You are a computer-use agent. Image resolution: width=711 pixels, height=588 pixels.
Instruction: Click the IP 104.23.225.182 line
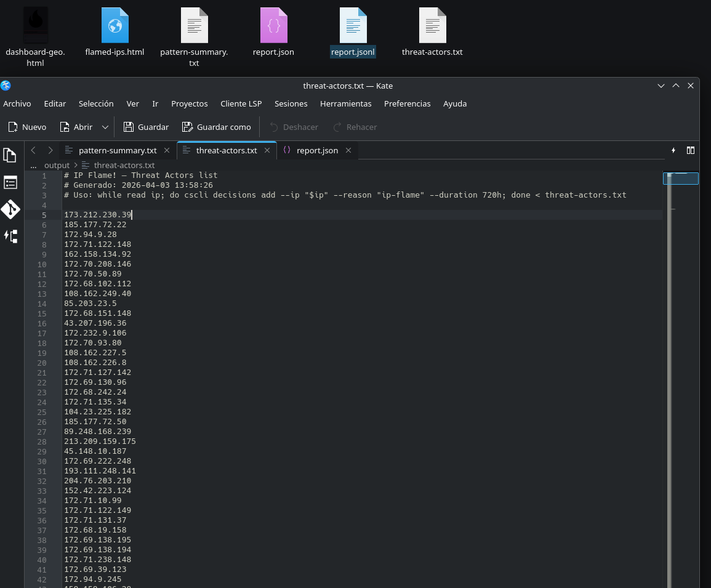[x=97, y=412]
